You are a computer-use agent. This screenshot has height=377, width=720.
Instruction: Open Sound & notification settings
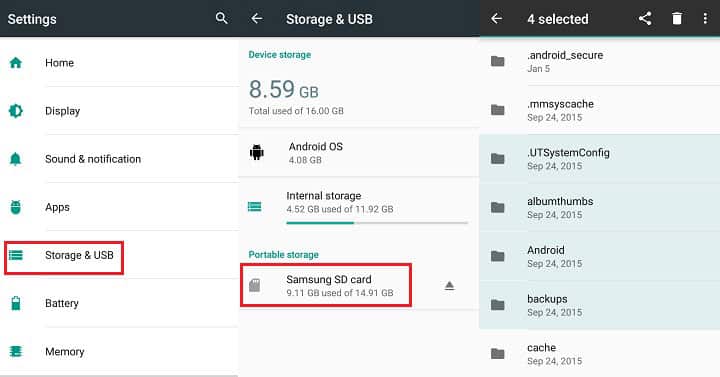119,159
